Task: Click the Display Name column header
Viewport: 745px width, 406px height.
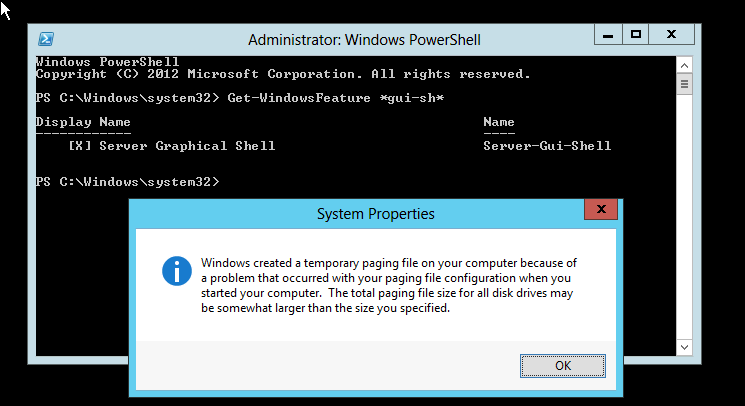Action: click(83, 122)
